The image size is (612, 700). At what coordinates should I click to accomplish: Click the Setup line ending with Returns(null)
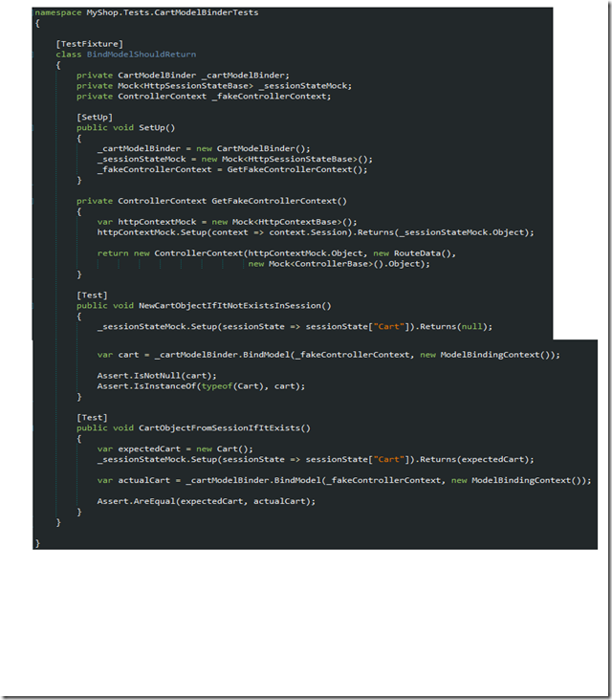(295, 326)
